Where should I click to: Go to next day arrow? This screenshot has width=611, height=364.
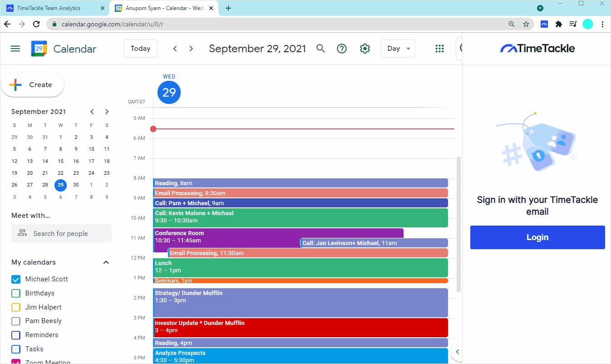pos(191,49)
